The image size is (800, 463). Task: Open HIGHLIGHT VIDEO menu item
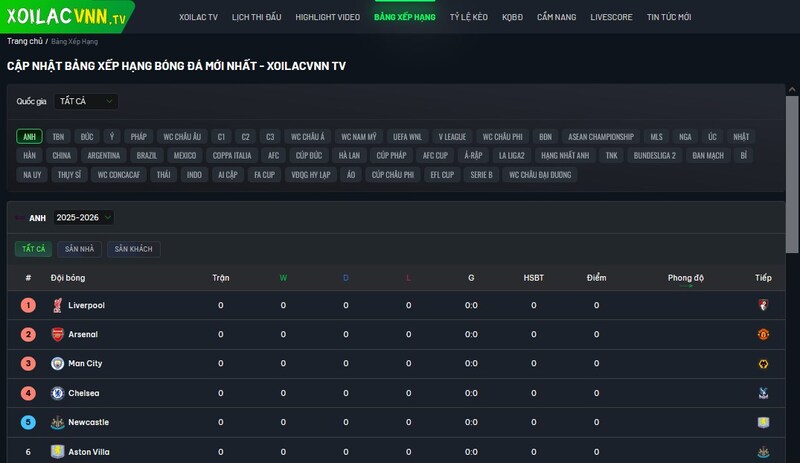(x=328, y=17)
